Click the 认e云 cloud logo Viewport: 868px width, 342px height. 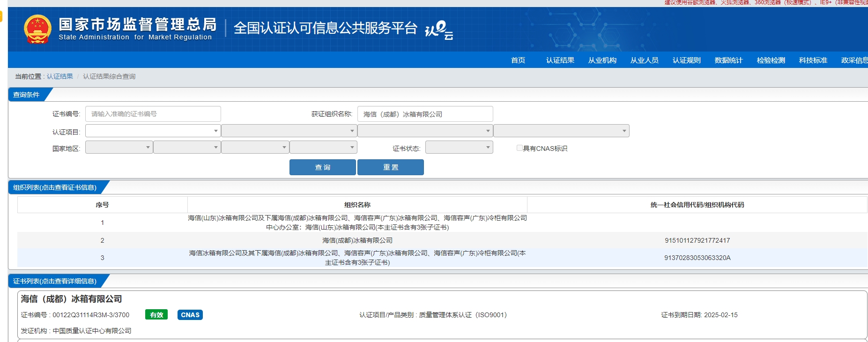(x=439, y=30)
